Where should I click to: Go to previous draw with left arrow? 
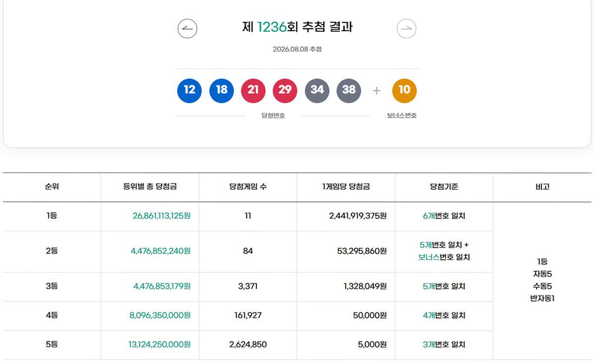(x=187, y=28)
